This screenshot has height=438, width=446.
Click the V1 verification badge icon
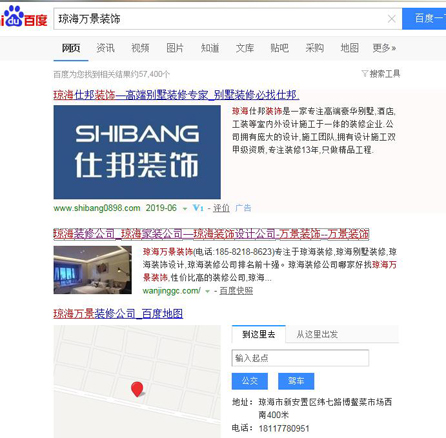pos(198,208)
